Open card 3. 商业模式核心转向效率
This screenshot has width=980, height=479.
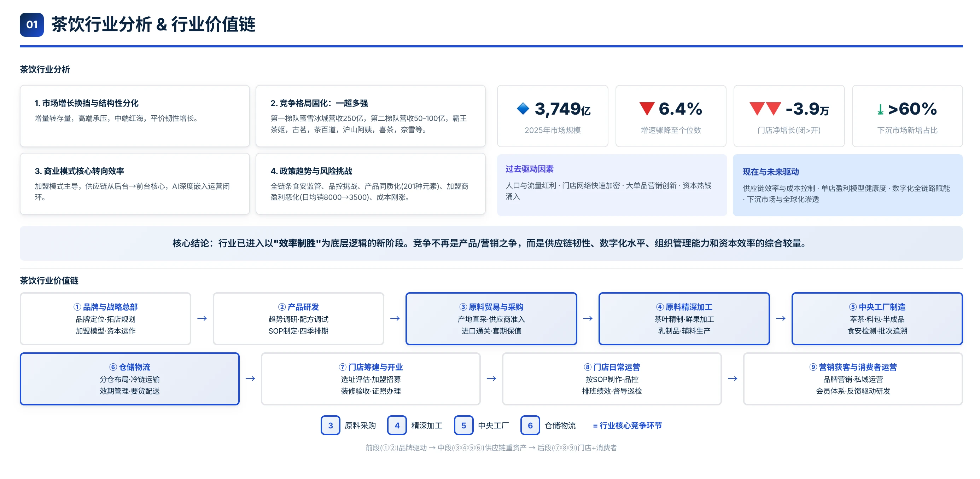[x=135, y=184]
